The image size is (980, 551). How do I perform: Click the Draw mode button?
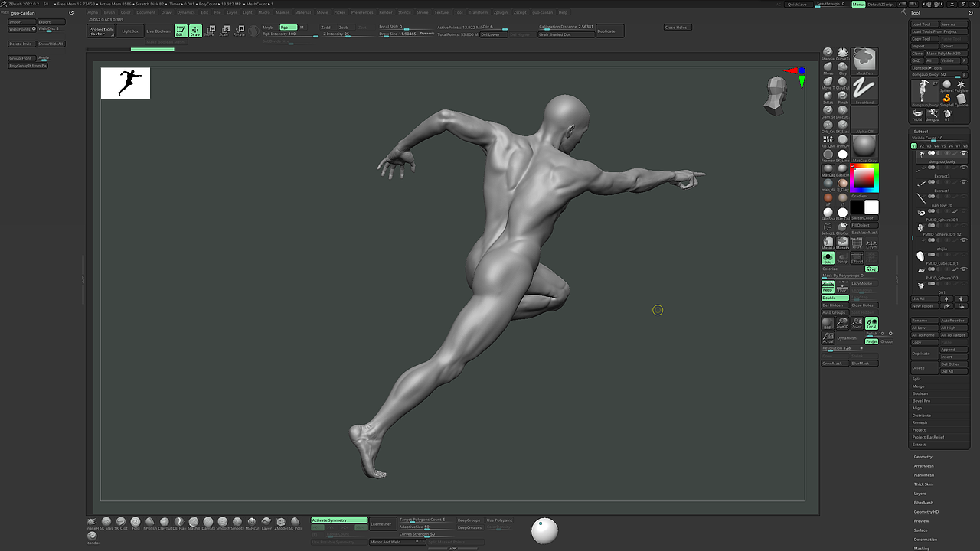(195, 31)
